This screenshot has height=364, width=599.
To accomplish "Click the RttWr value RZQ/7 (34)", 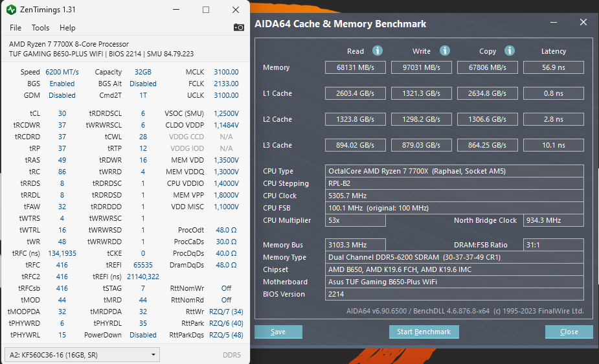I will (226, 312).
